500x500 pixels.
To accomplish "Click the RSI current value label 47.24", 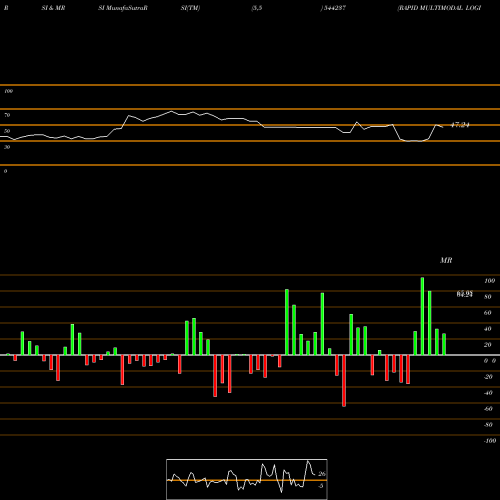I will (x=460, y=125).
